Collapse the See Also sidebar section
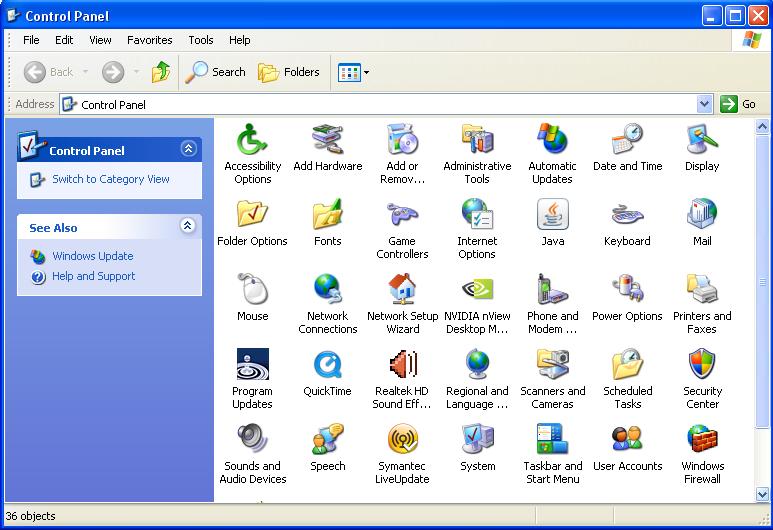Image resolution: width=773 pixels, height=530 pixels. coord(188,225)
